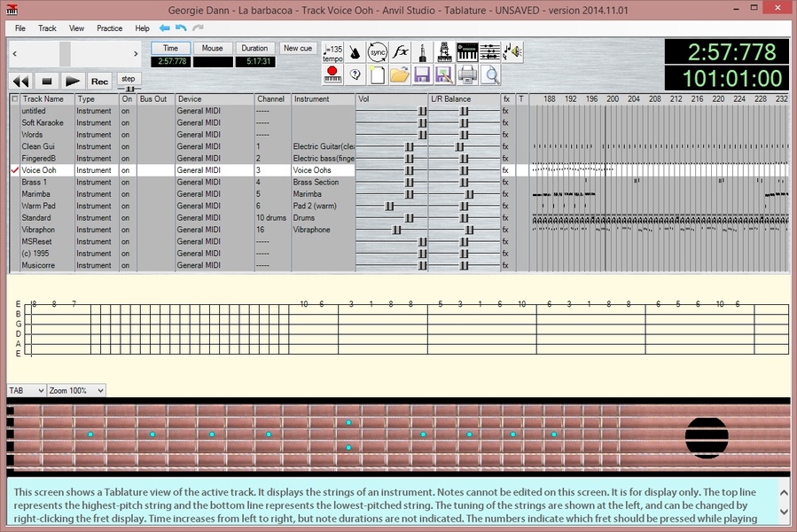Toggle the On state for Brass 1 track
This screenshot has height=532, width=797.
pos(126,182)
